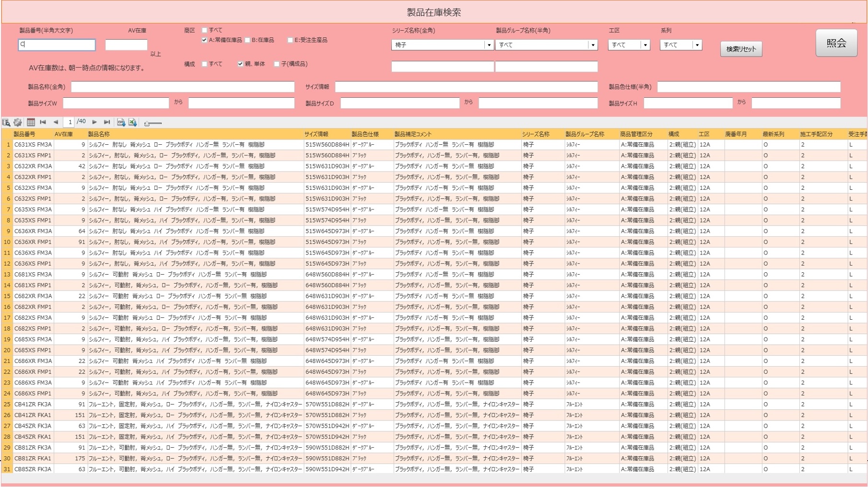Jump to the last page of results
The image size is (868, 487).
107,122
